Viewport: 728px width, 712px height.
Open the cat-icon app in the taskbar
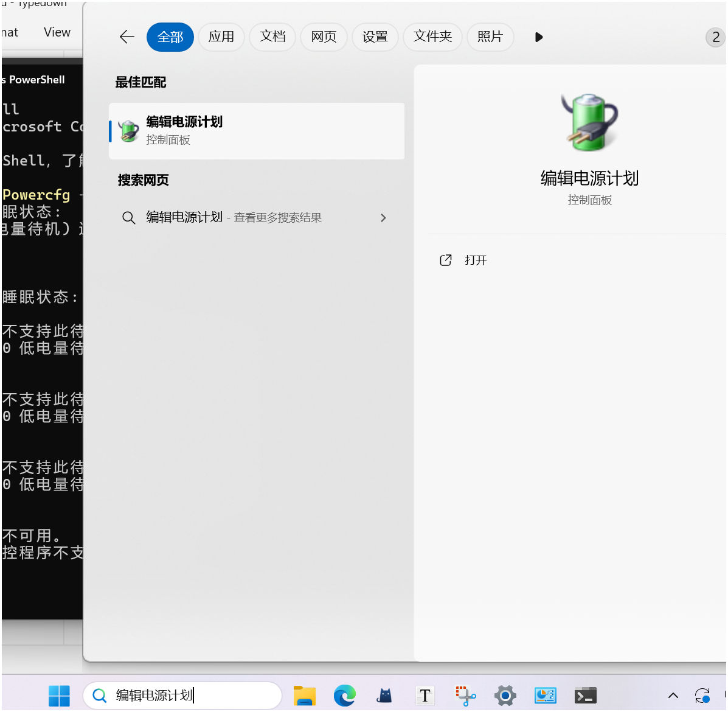point(384,696)
